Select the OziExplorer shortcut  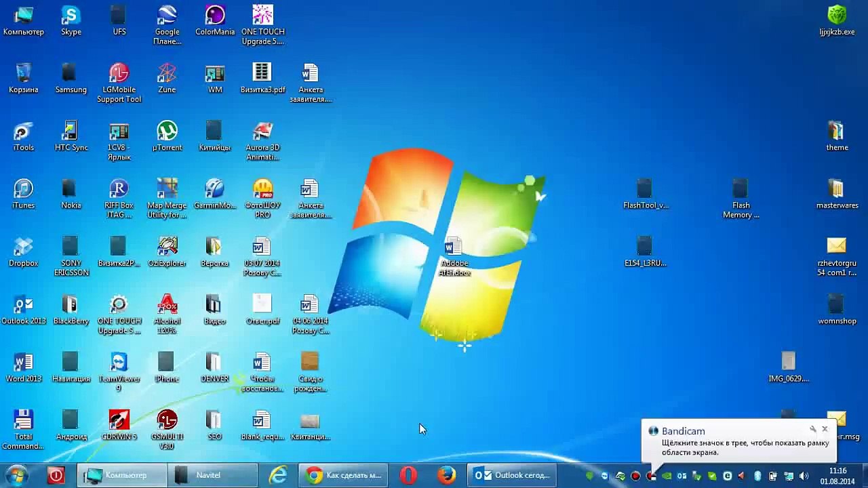tap(167, 251)
